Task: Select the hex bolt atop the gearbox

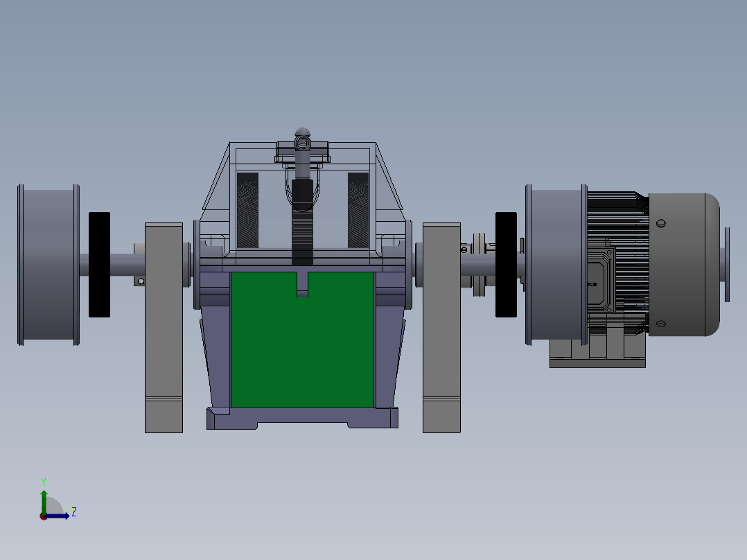Action: coord(301,141)
